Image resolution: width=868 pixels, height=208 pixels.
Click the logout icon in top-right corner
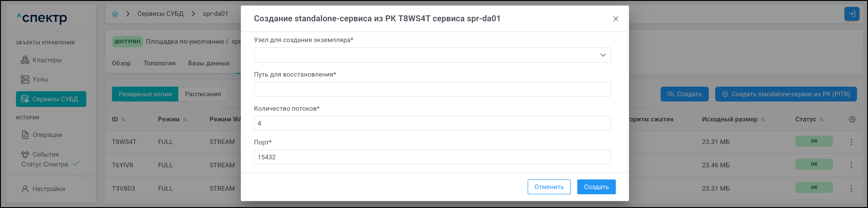point(851,14)
